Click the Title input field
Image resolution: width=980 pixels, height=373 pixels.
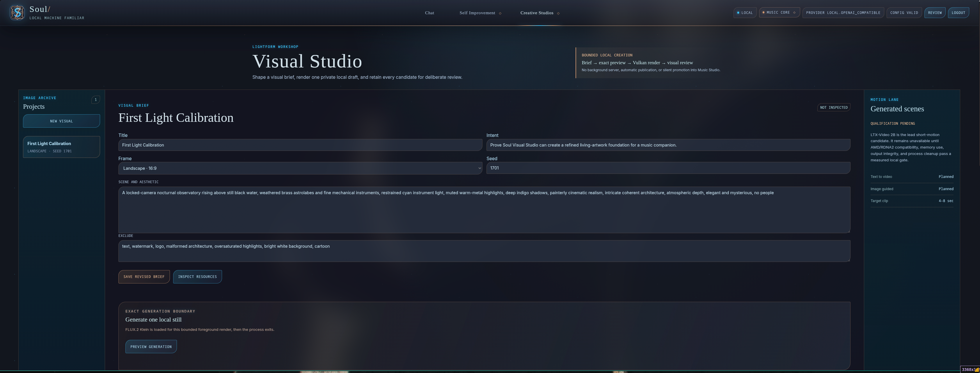point(300,145)
